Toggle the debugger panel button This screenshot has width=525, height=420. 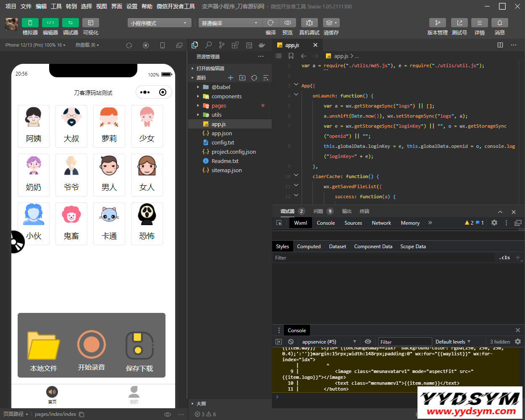pos(70,23)
